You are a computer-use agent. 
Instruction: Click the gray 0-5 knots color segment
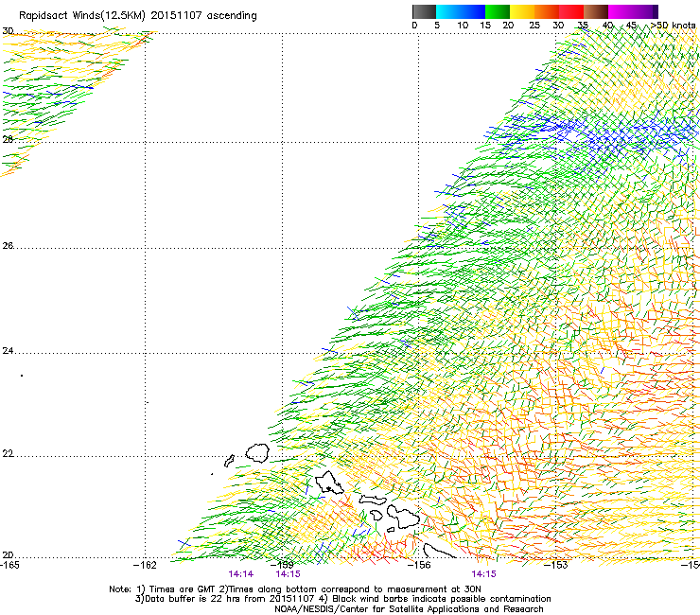(424, 11)
